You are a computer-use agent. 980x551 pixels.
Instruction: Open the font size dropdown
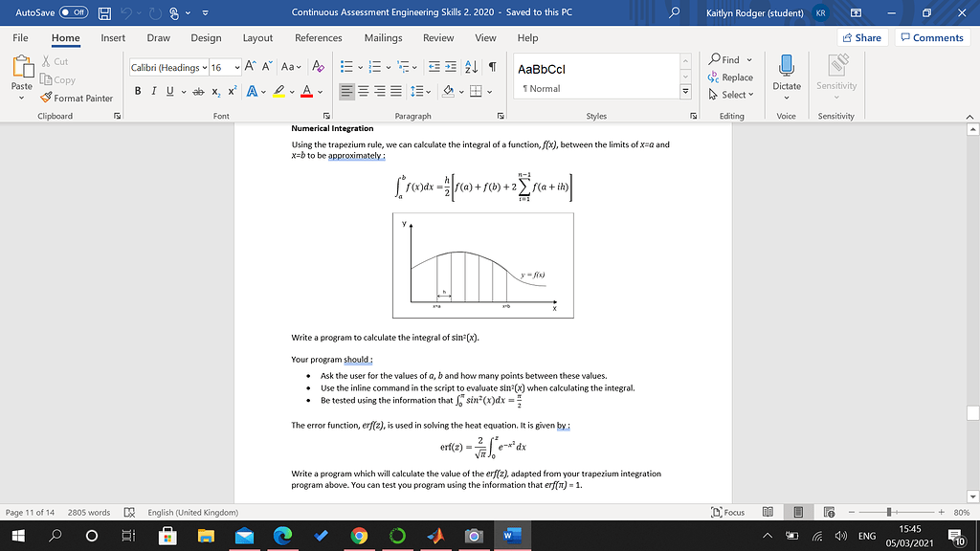(237, 68)
